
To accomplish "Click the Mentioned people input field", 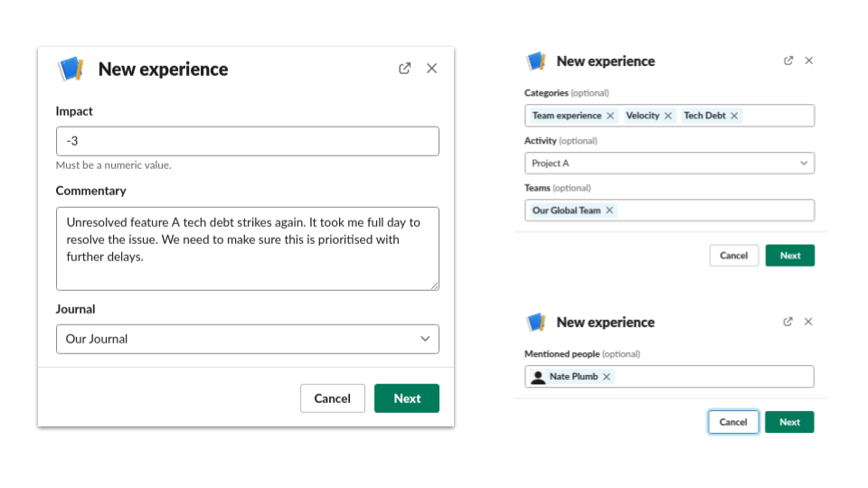I will click(x=669, y=377).
